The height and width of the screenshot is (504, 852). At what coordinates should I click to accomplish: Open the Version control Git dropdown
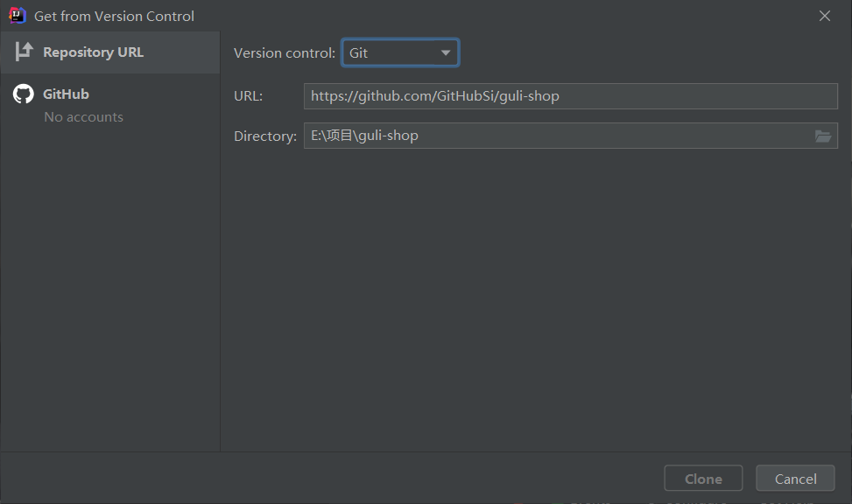click(x=400, y=52)
